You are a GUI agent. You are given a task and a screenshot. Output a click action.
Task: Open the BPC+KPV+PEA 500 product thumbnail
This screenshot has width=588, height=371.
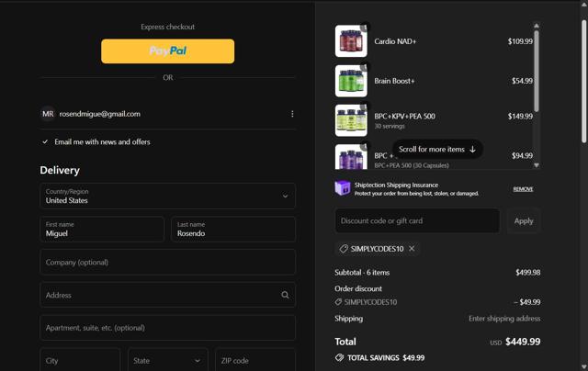tap(351, 120)
